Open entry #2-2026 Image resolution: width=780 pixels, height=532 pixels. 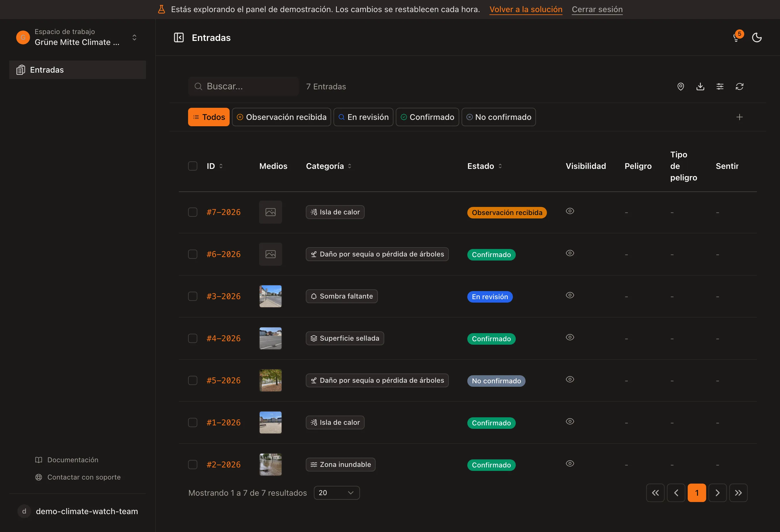224,465
